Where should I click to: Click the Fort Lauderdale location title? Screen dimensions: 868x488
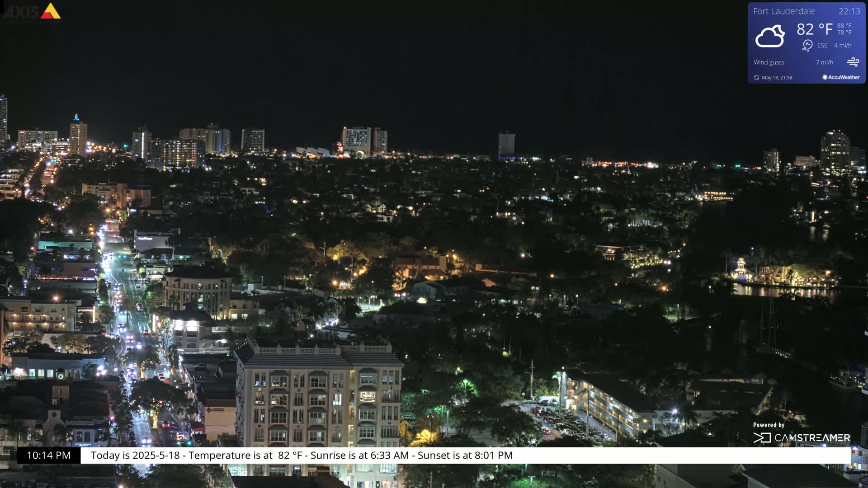[x=783, y=11]
